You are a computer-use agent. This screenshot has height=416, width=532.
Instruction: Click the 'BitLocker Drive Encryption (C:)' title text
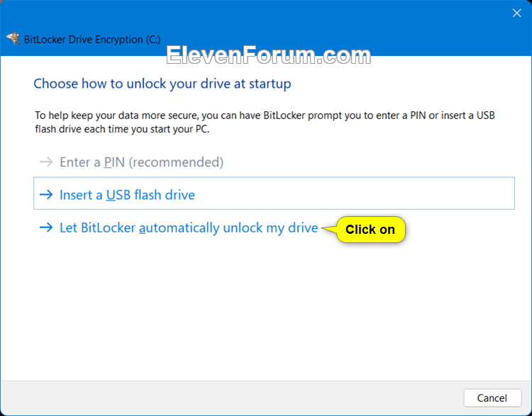[x=92, y=39]
